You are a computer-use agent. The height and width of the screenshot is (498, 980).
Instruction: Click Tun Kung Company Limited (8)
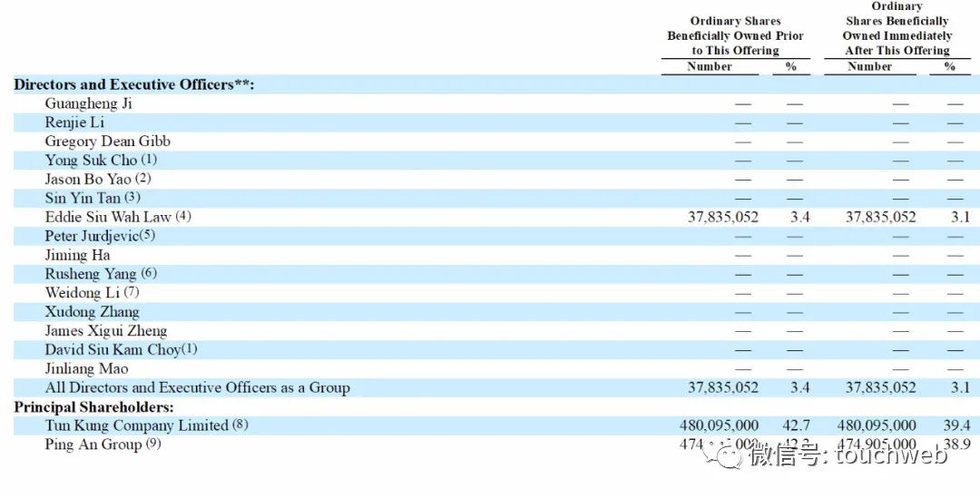click(x=146, y=425)
